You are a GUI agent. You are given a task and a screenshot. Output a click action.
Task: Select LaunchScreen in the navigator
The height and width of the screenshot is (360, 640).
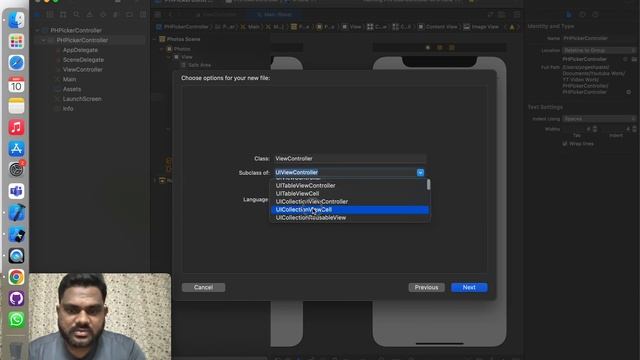[x=82, y=99]
